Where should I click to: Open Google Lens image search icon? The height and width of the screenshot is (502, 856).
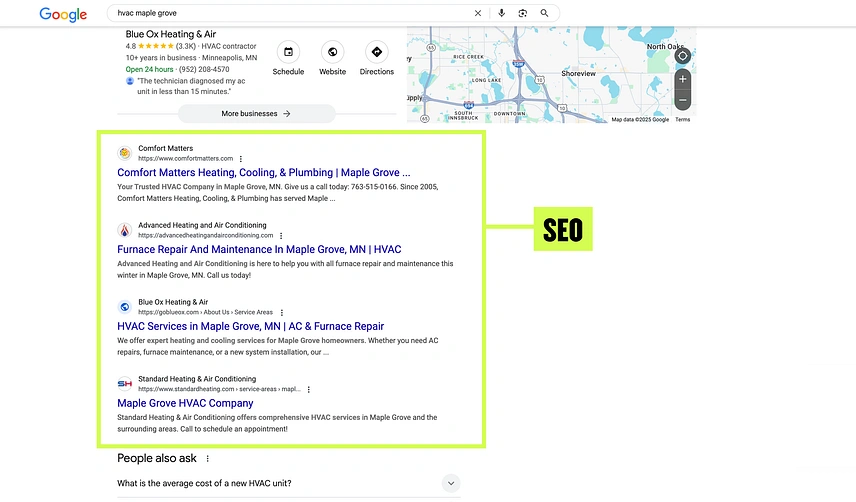click(522, 13)
